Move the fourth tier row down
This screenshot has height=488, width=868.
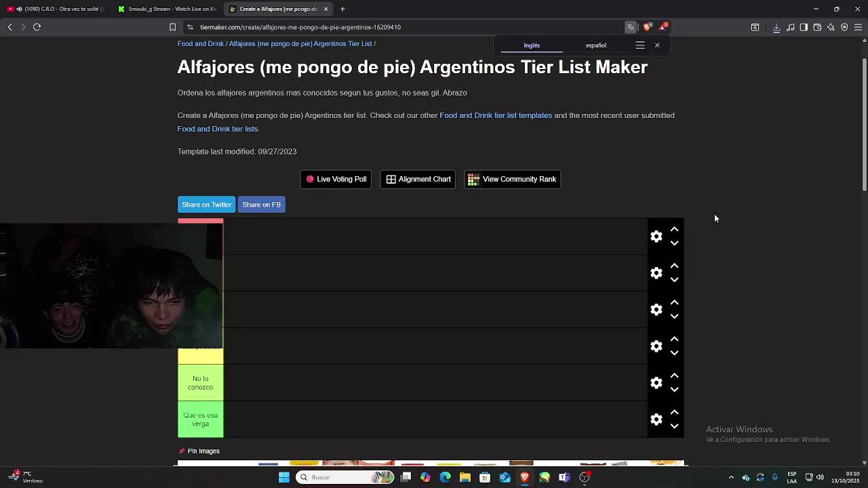(674, 353)
